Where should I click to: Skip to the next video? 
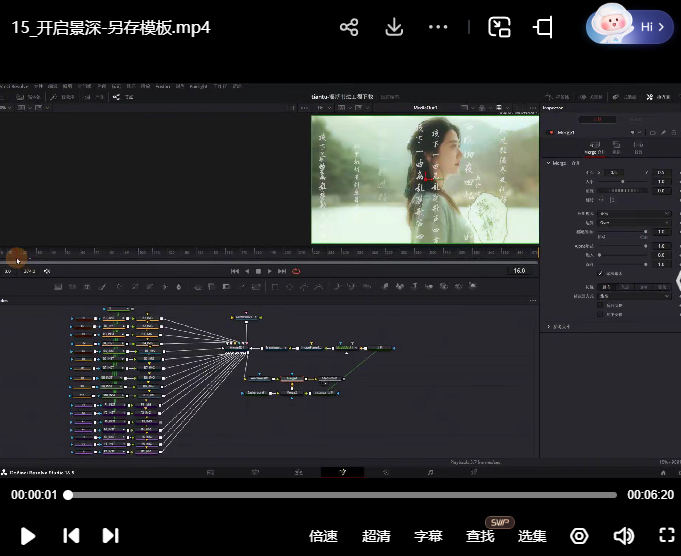click(x=111, y=536)
